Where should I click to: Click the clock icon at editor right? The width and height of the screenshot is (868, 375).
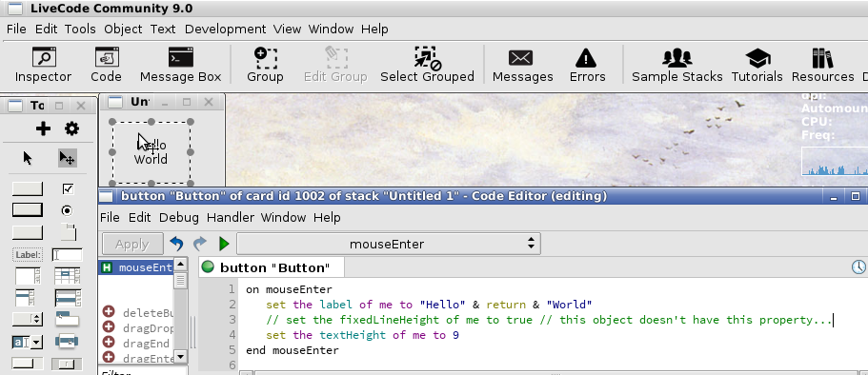pyautogui.click(x=858, y=267)
